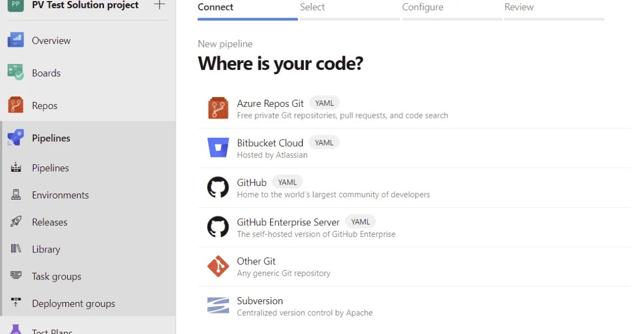Click the YAML badge beside GitHub Enterprise Server
Screen dimensions: 644x334
click(x=360, y=222)
